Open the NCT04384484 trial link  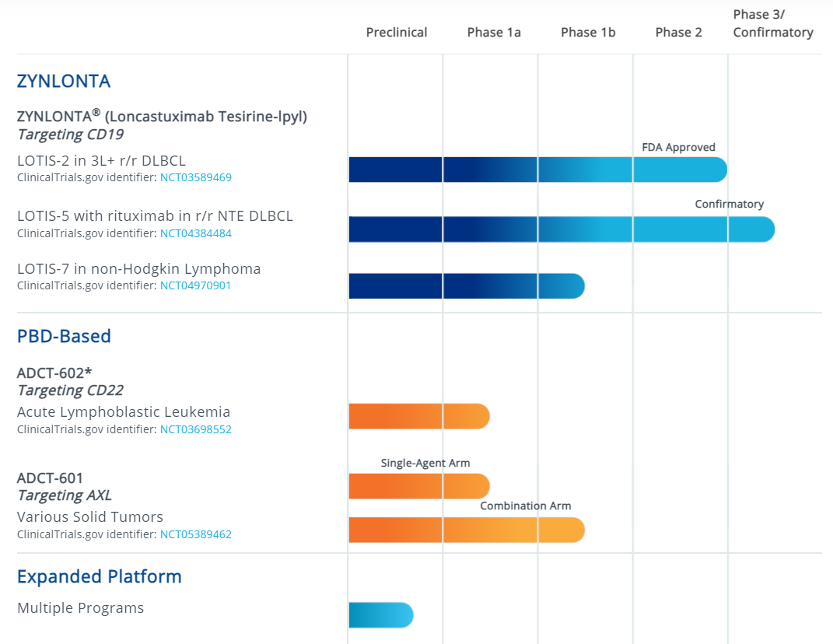195,233
